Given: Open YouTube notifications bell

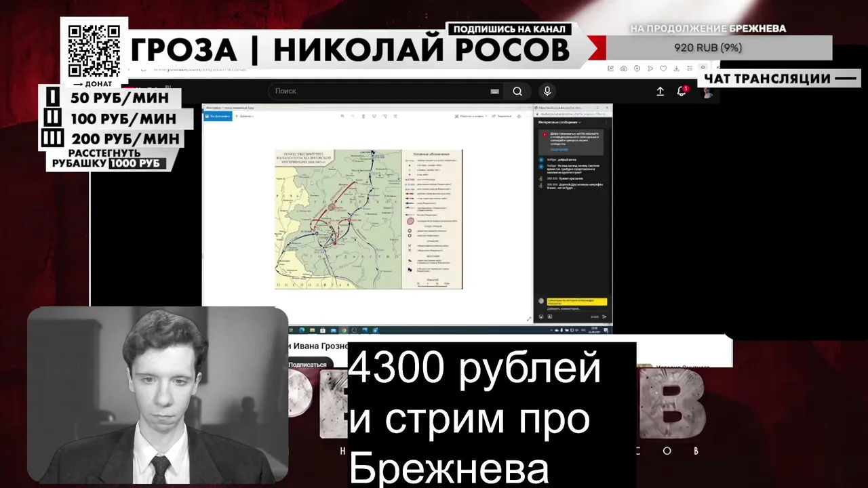Looking at the screenshot, I should (682, 91).
